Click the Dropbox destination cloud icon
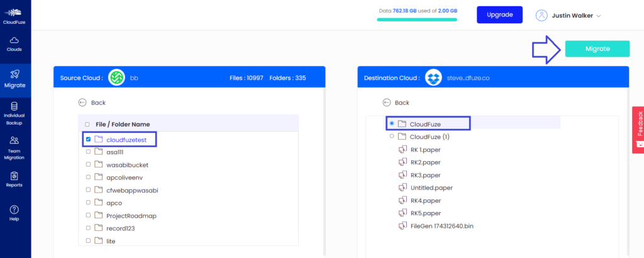The width and height of the screenshot is (644, 258). coord(433,78)
